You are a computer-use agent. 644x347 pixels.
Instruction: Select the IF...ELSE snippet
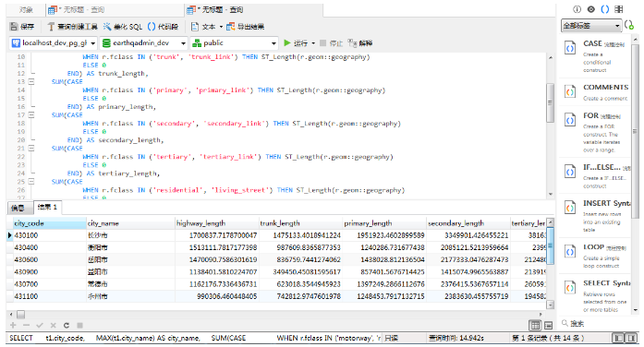tap(595, 176)
